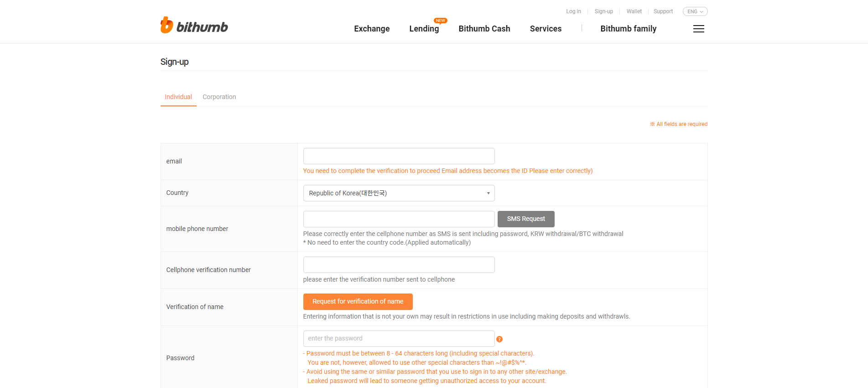Screen dimensions: 868x388
Task: Focus the email input field
Action: (x=399, y=156)
